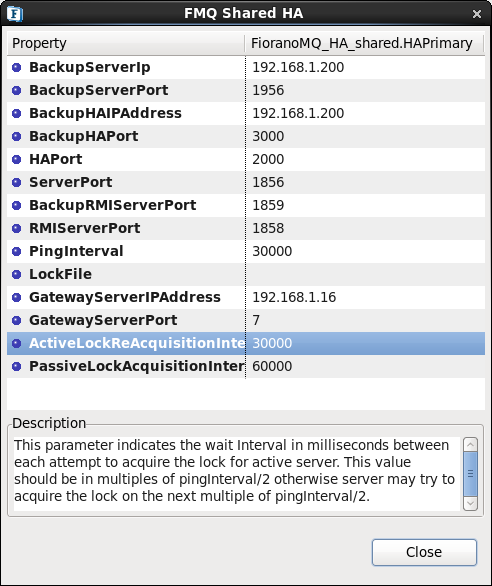
Task: Click the Fiorano app icon in title bar
Action: 15,14
